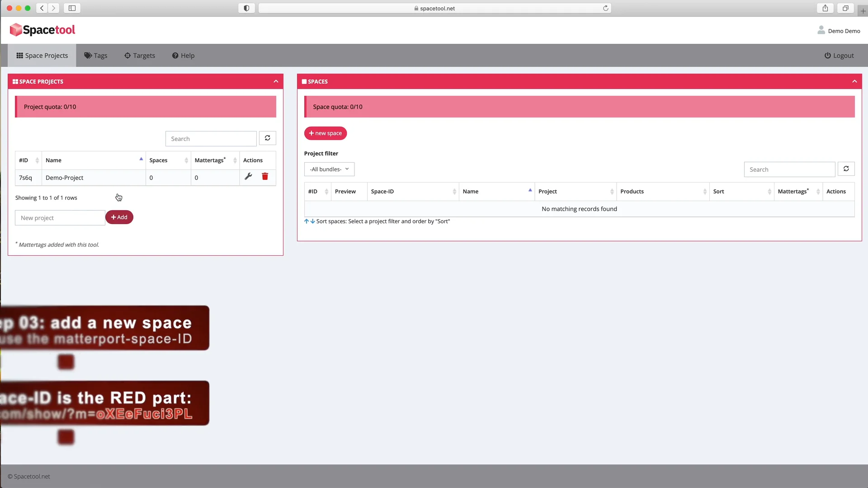
Task: Sort projects by Mattertags column
Action: point(215,160)
